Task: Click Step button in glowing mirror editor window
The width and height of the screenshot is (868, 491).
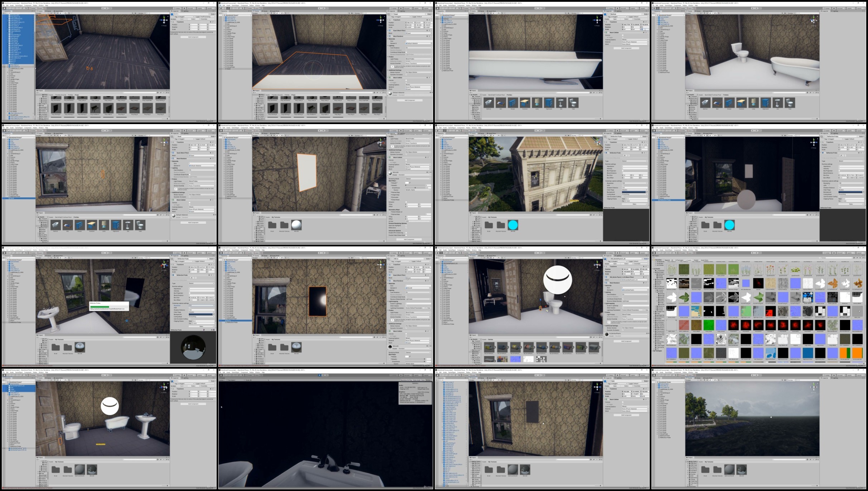Action: [x=327, y=253]
